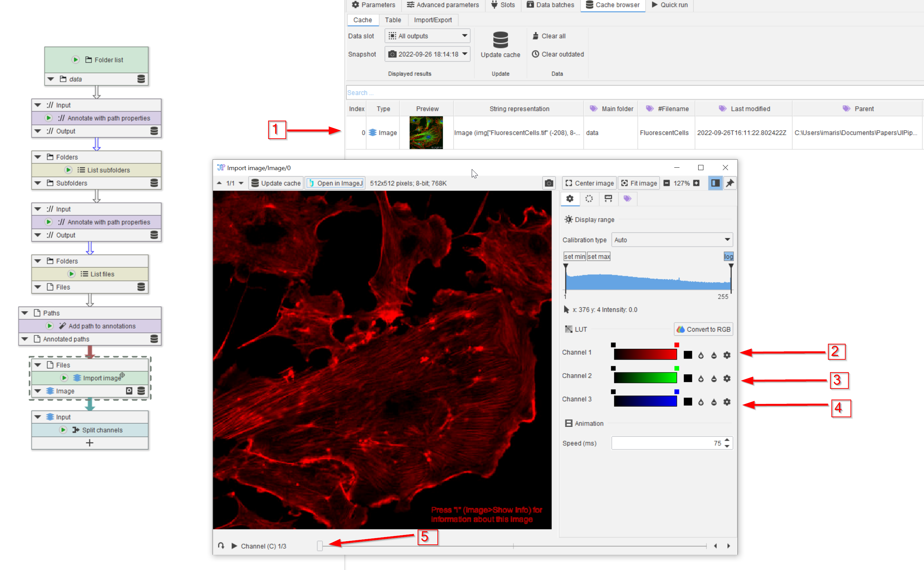Open the Calibration type Auto dropdown
Screen dimensions: 924x570
672,240
